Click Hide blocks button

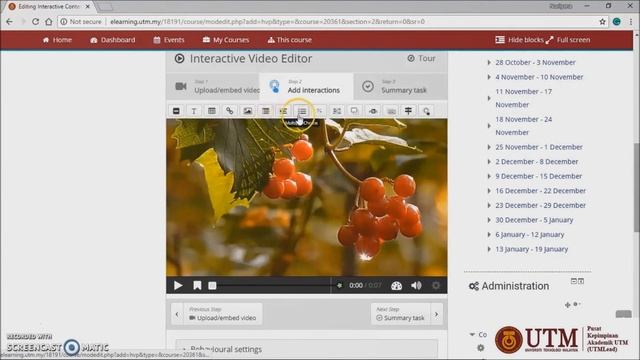tap(519, 40)
